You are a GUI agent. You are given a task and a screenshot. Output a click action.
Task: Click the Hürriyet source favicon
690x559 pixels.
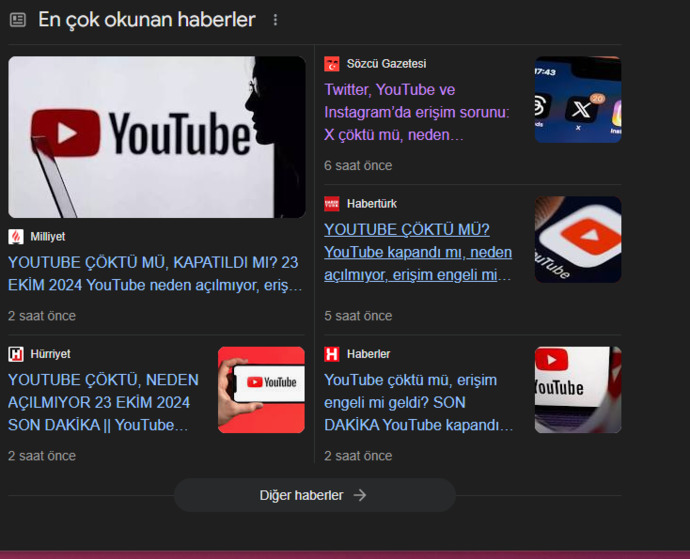(16, 354)
